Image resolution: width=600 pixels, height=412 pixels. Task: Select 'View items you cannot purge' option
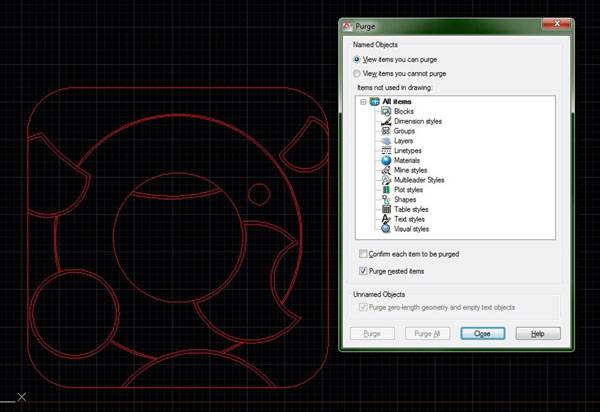click(357, 74)
